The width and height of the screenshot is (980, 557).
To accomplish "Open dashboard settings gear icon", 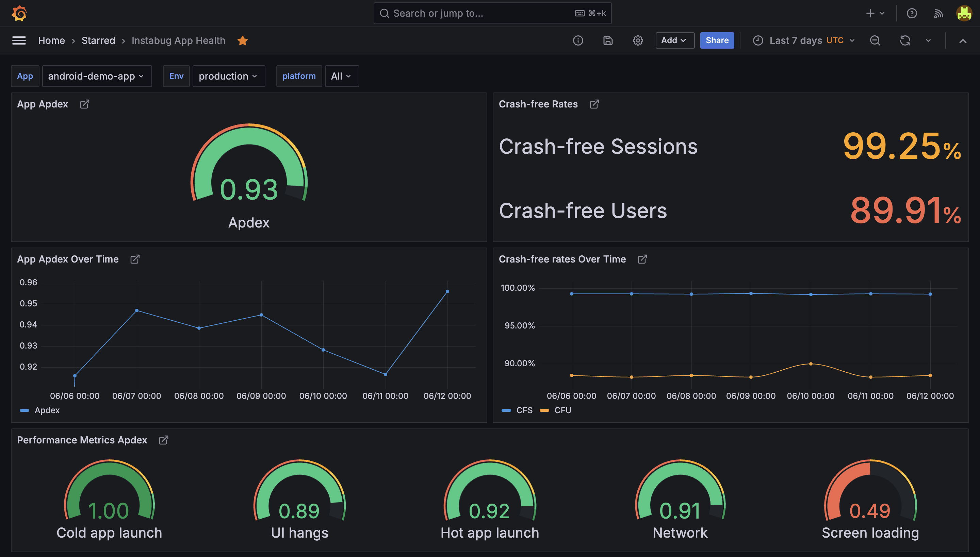I will pyautogui.click(x=638, y=40).
